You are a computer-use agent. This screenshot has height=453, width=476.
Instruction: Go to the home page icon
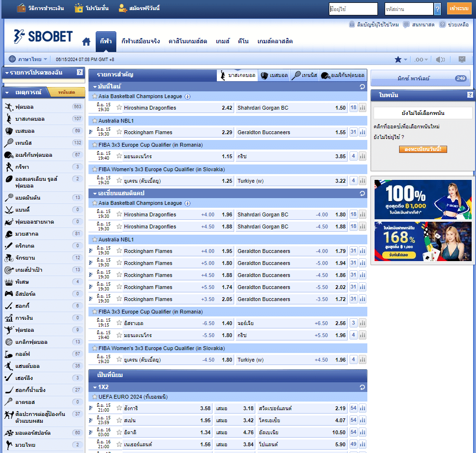86,41
